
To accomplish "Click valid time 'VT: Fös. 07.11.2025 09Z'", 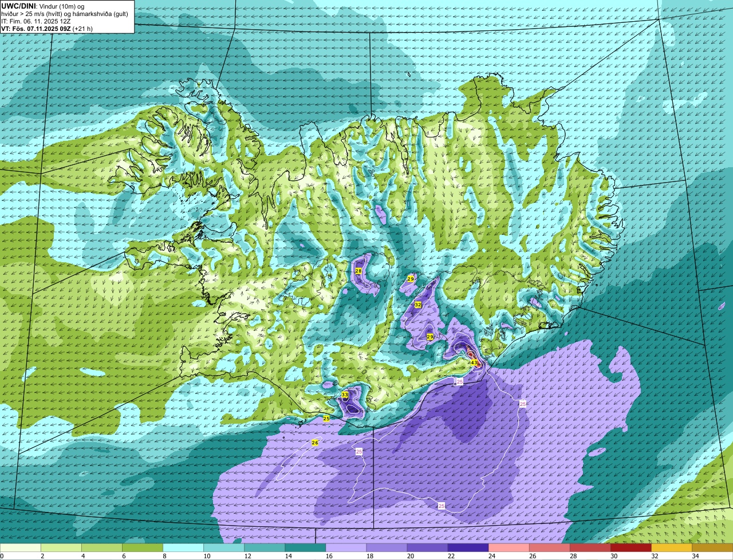I will click(x=36, y=28).
